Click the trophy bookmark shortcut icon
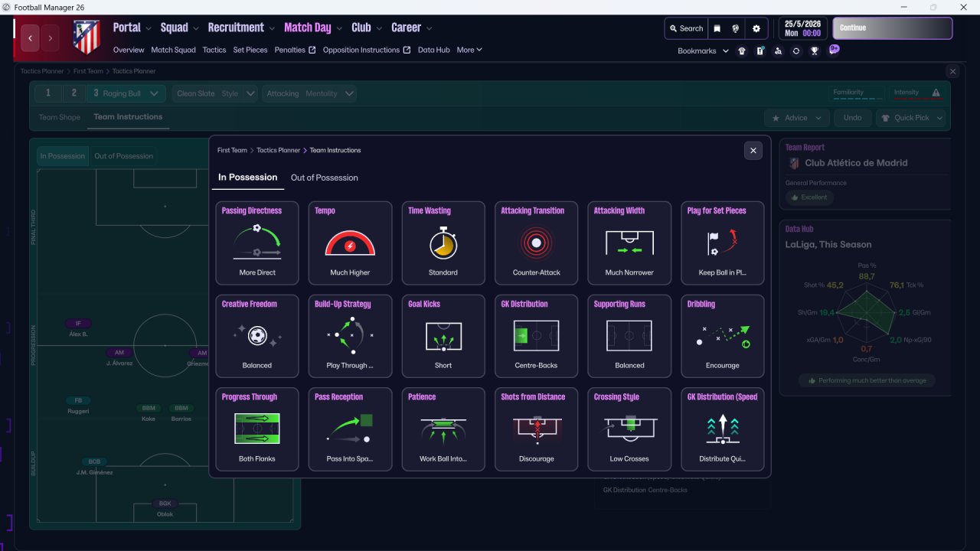 815,51
